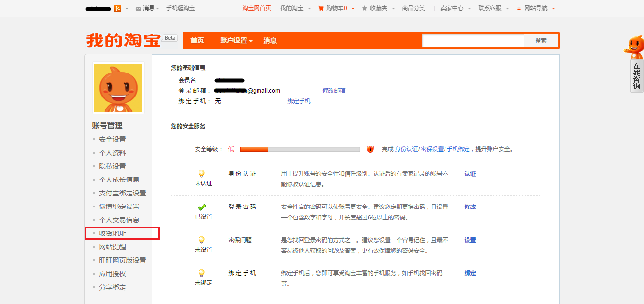Open the 卖家中心 link
Image resolution: width=644 pixels, height=304 pixels.
(x=452, y=8)
